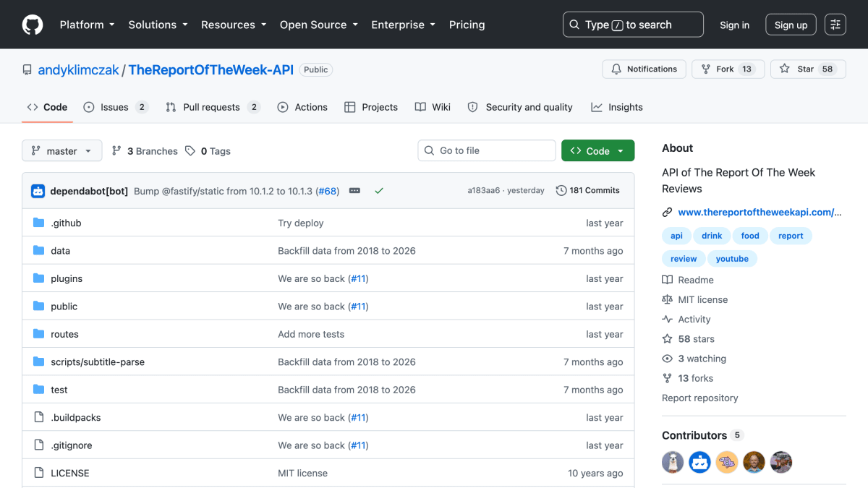
Task: Click the data folder icon
Action: tap(39, 251)
